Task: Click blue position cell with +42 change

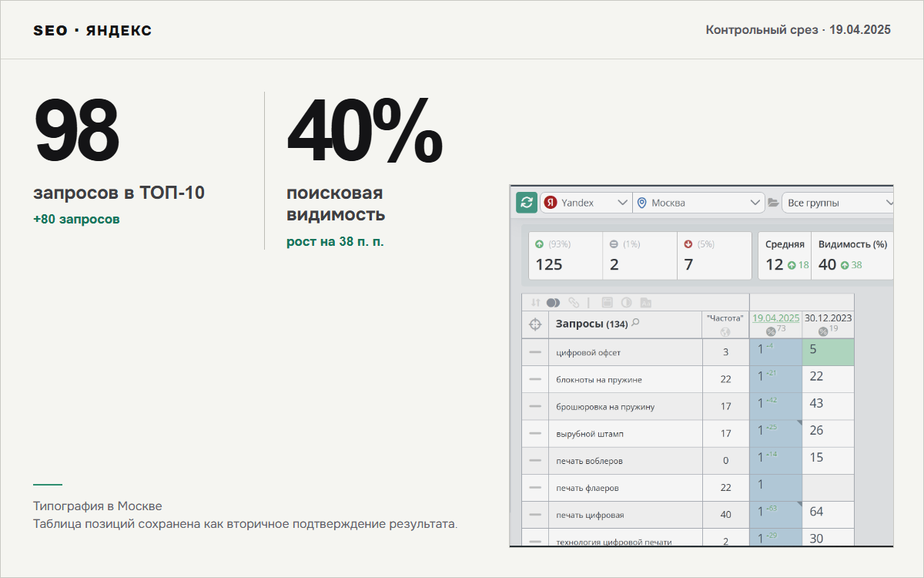Action: (x=775, y=406)
